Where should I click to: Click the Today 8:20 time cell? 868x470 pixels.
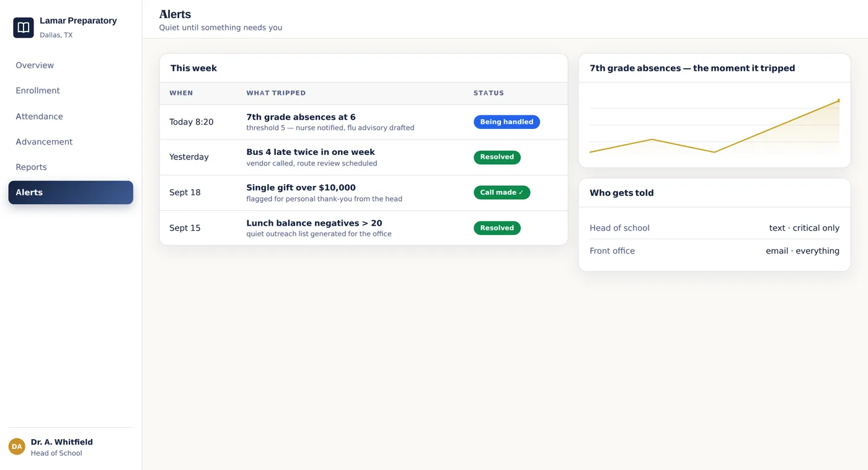tap(191, 122)
